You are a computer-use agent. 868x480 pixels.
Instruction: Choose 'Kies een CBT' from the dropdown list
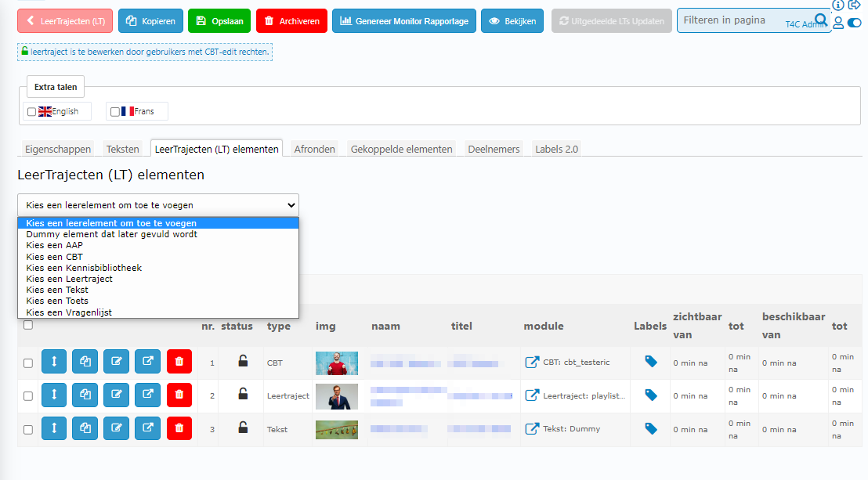(x=54, y=257)
